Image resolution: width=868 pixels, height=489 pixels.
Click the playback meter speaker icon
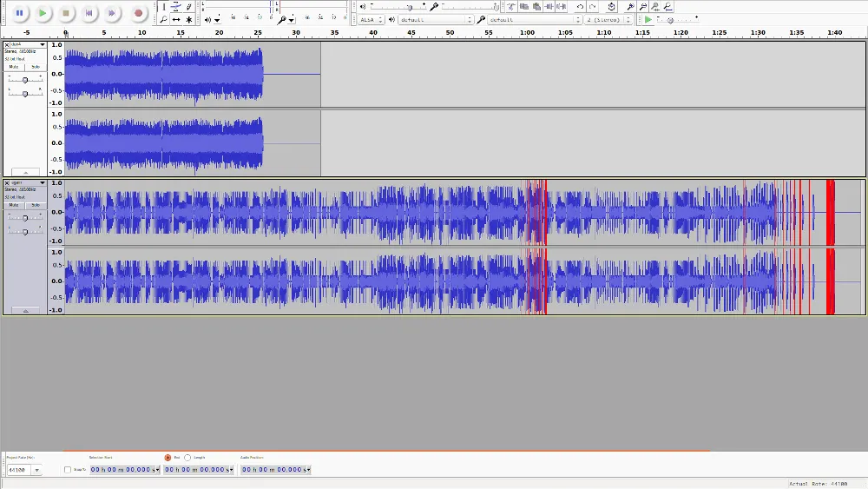207,20
